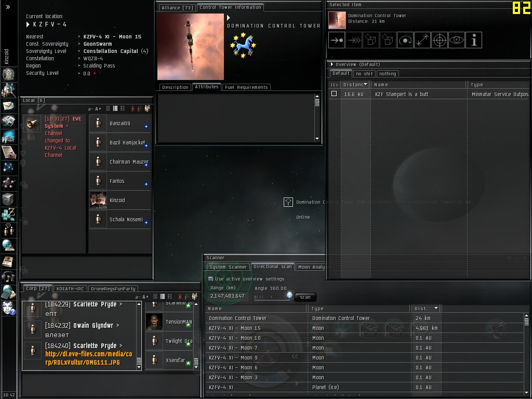The width and height of the screenshot is (532, 399).
Task: Switch to System Scanner tab
Action: (228, 267)
